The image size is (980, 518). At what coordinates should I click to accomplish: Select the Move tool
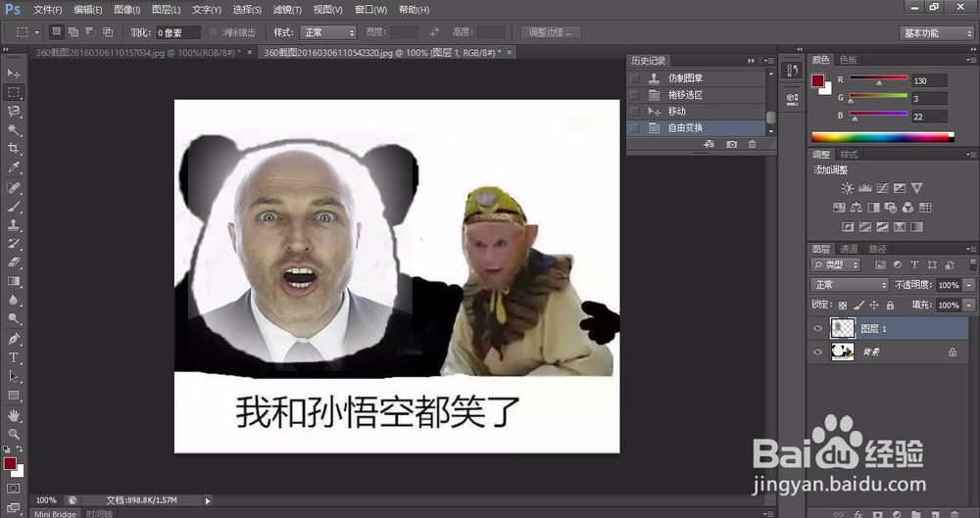pyautogui.click(x=13, y=73)
